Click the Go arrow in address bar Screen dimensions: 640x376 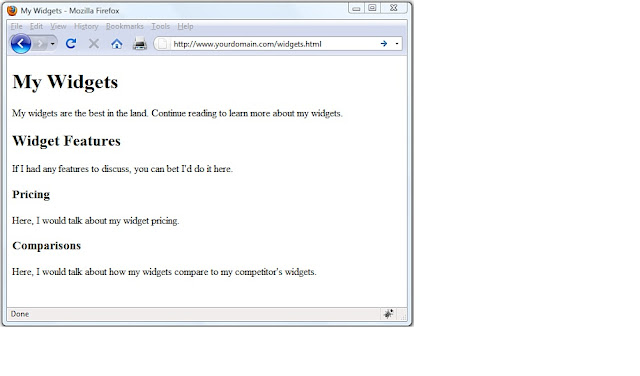[x=384, y=43]
